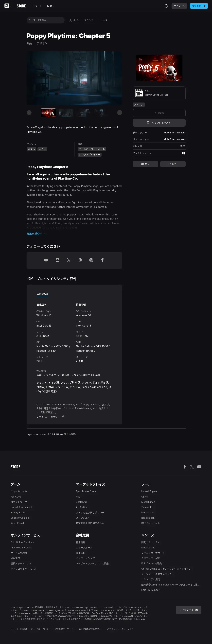
Task: Open MetaHuman footer link
Action: click(148, 502)
